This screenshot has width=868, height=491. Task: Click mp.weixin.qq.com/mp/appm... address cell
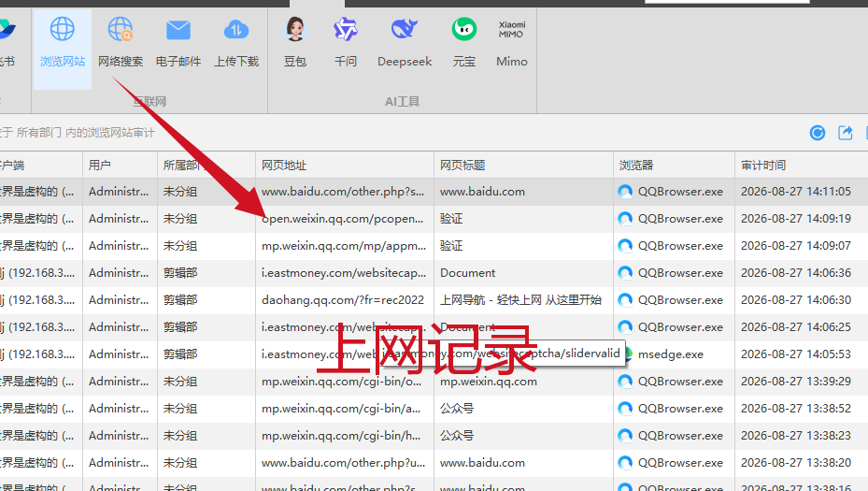coord(344,246)
